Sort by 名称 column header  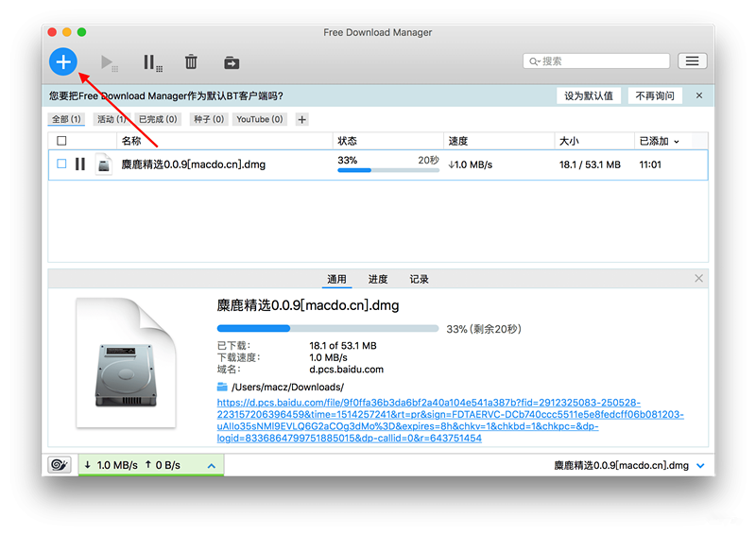click(131, 141)
